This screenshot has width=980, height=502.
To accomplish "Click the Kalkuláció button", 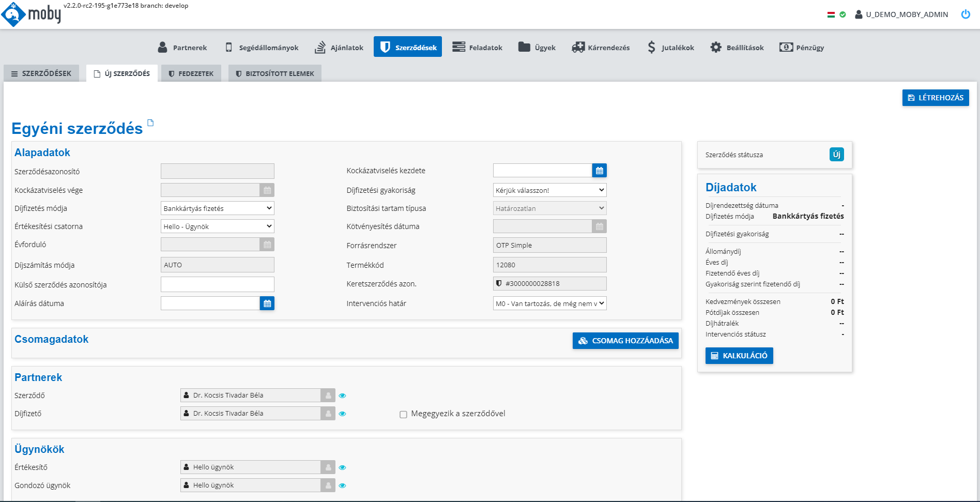I will pos(739,356).
